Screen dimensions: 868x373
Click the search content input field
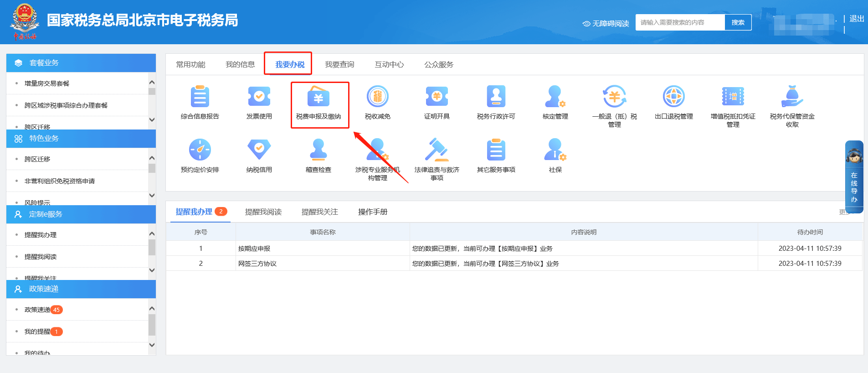[680, 22]
